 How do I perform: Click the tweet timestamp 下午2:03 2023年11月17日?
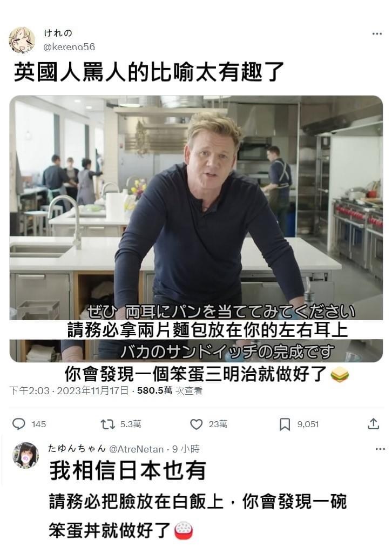69,390
